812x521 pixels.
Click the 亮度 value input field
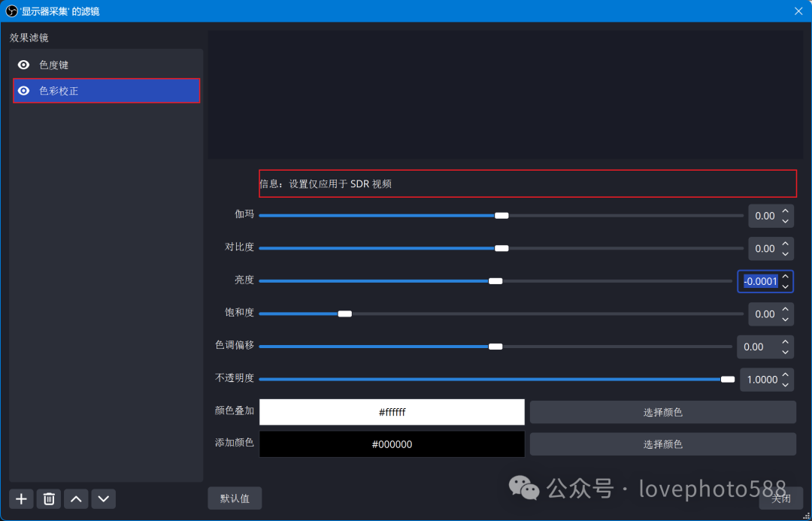[x=760, y=281]
